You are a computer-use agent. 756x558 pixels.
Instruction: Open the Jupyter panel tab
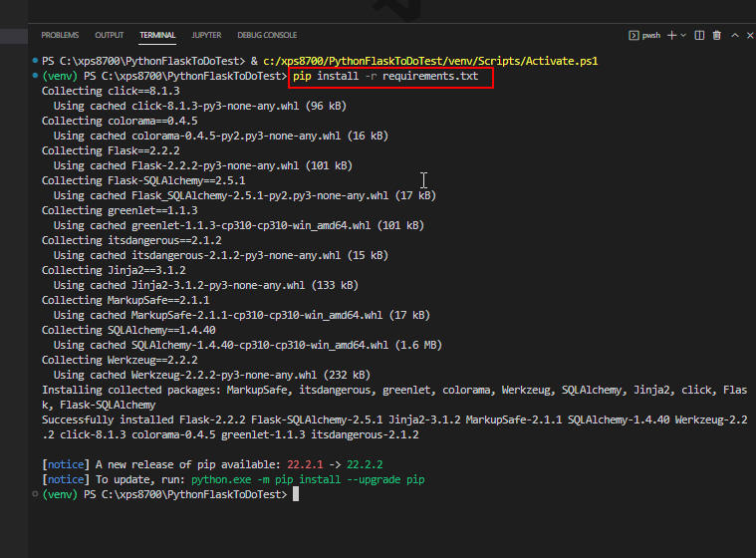pyautogui.click(x=206, y=35)
